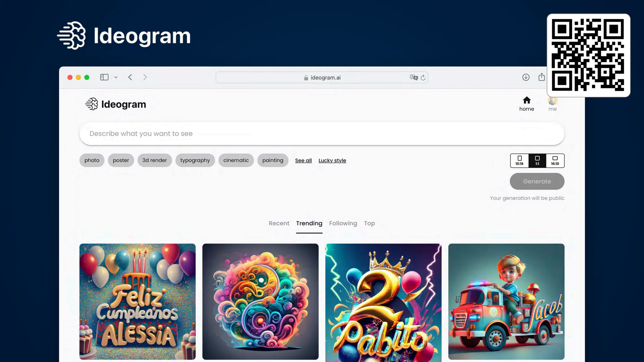The width and height of the screenshot is (644, 362).
Task: Open the 'me' profile avatar
Action: [x=552, y=101]
